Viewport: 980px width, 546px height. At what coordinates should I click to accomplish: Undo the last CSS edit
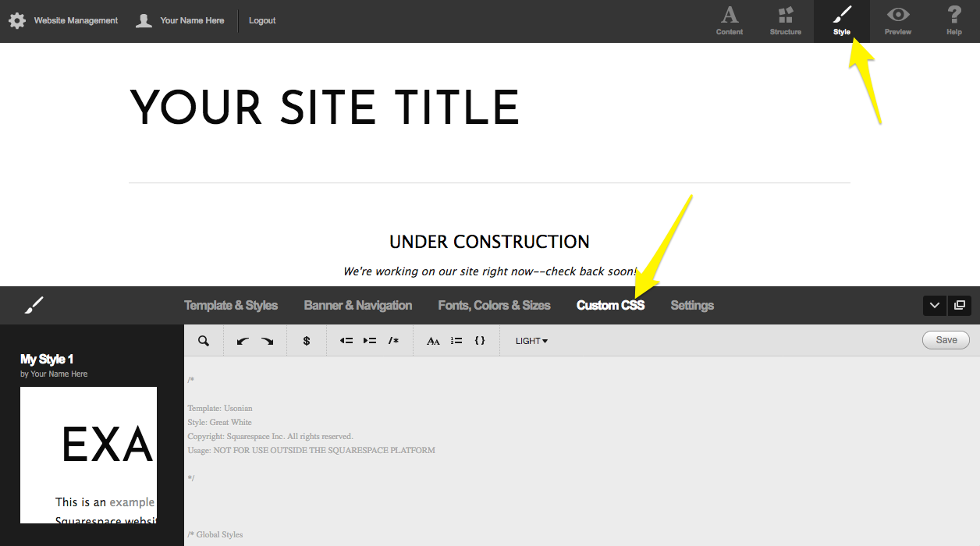243,341
